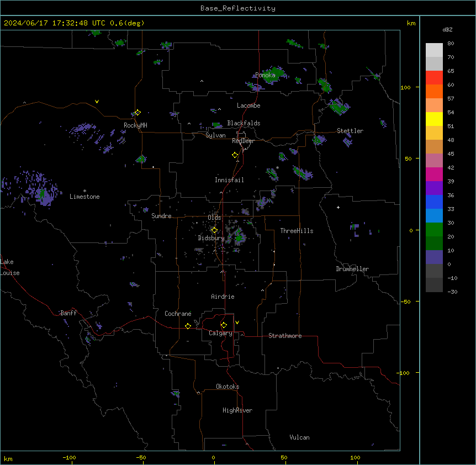Screen dimensions: 476x465
Task: Click the Cochrane label
Action: tap(178, 314)
